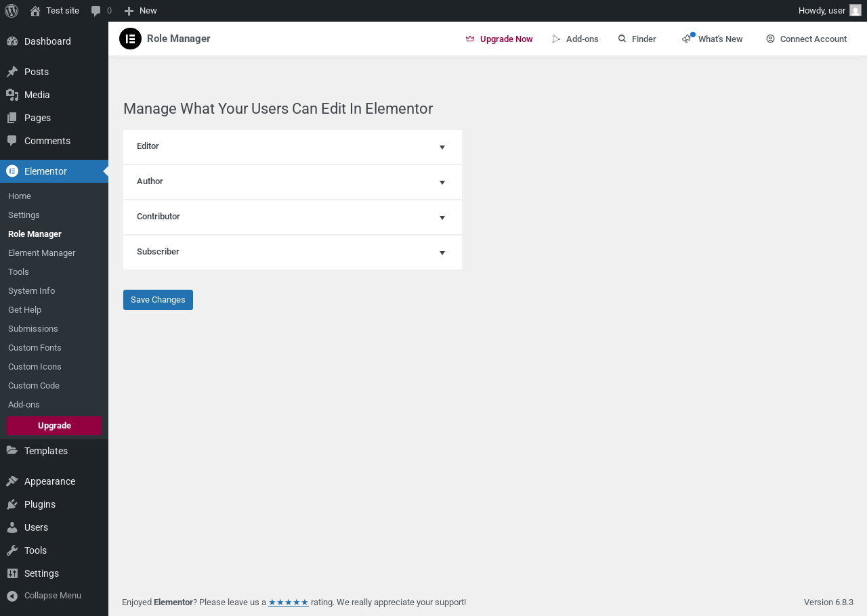The width and height of the screenshot is (867, 616).
Task: Click the Collapse Menu label
Action: pyautogui.click(x=53, y=596)
